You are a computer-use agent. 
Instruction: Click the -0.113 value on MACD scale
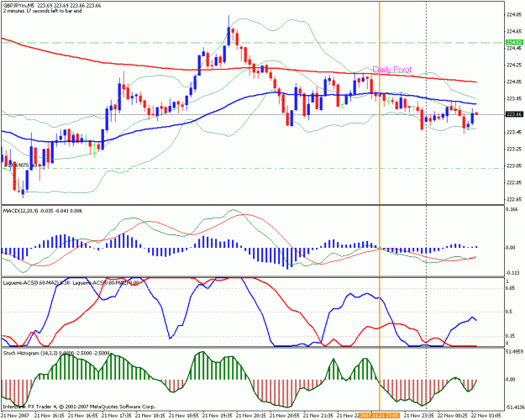[x=513, y=273]
